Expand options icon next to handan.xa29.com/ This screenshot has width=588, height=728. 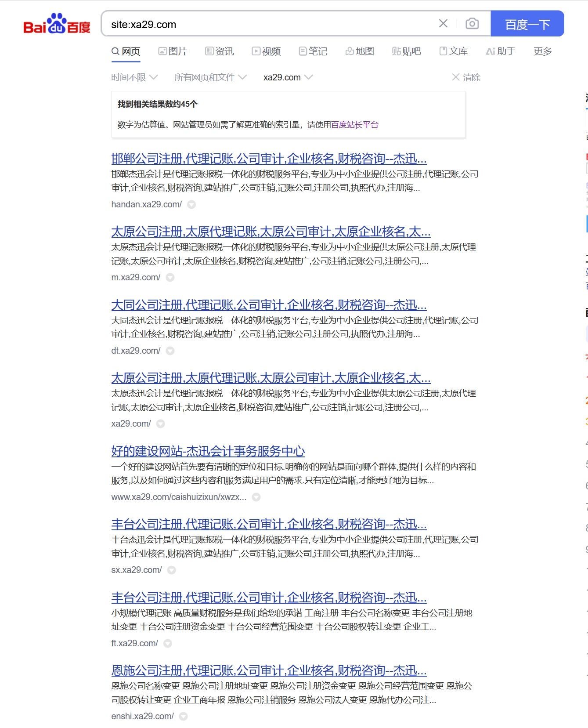pyautogui.click(x=191, y=204)
